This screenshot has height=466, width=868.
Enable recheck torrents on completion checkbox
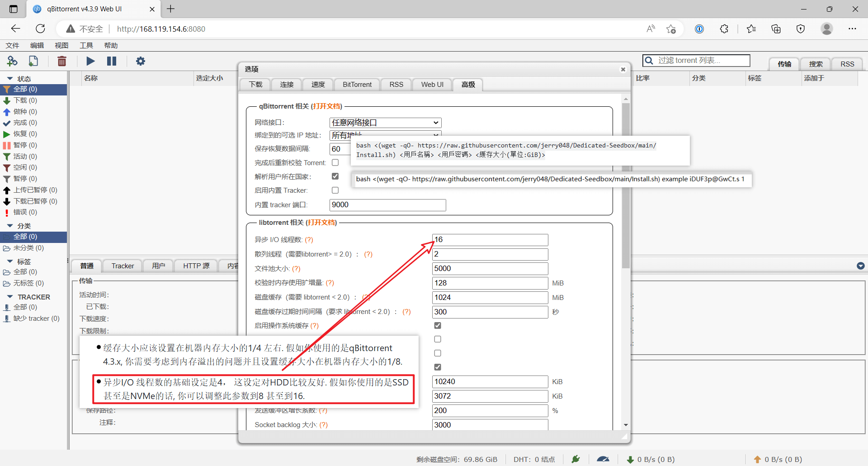[335, 162]
